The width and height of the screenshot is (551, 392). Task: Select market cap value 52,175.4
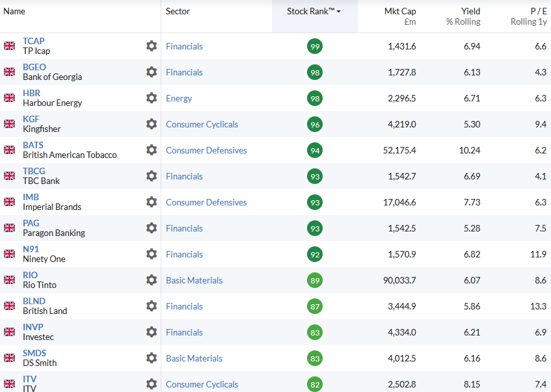click(x=399, y=150)
